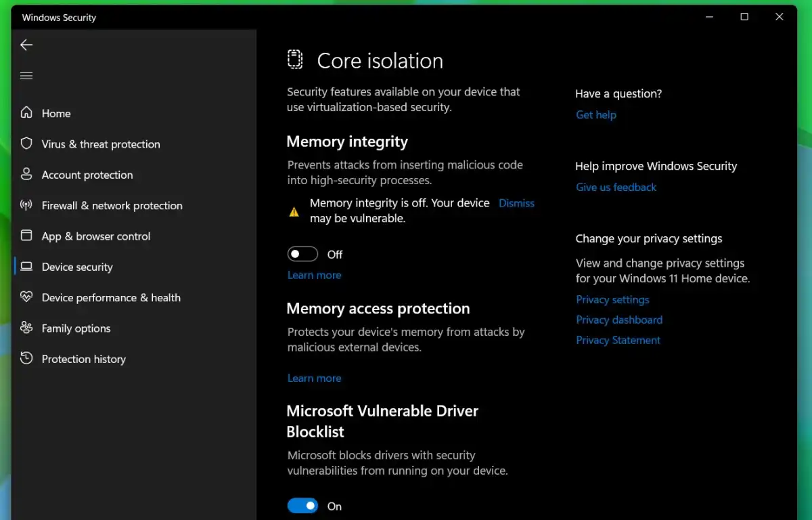812x520 pixels.
Task: Enable the Memory integrity toggle
Action: [302, 253]
